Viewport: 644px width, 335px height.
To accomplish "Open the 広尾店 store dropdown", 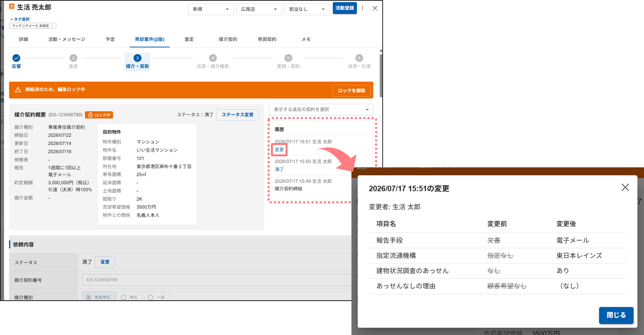I will (x=259, y=9).
